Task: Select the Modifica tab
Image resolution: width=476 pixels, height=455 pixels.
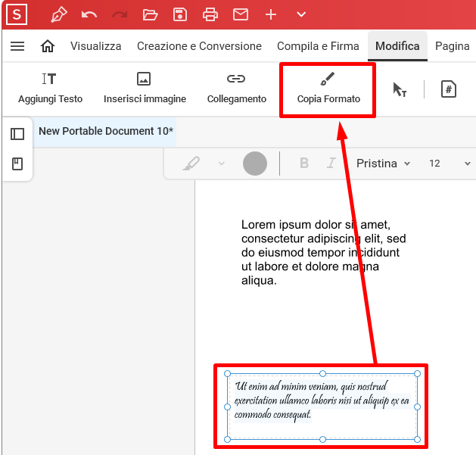Action: pos(397,46)
